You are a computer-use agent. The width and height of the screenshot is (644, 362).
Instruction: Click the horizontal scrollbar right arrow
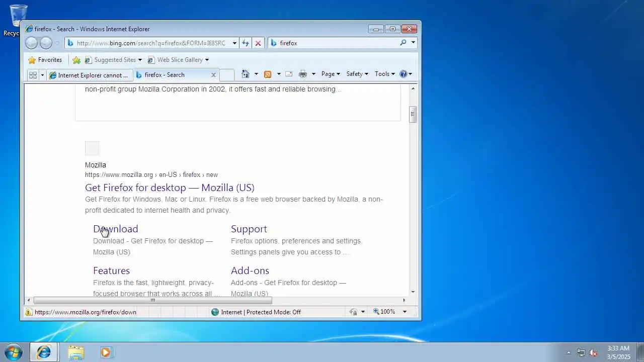(404, 300)
